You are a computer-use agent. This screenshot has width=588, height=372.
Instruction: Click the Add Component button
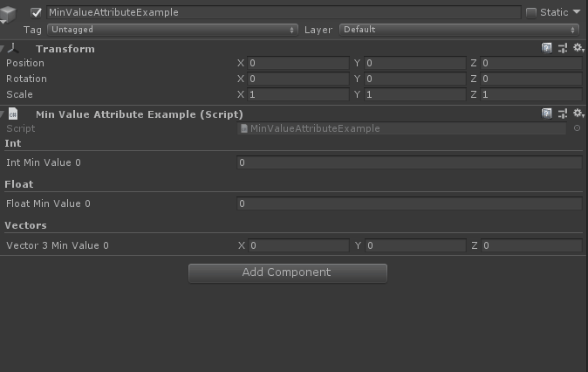287,272
